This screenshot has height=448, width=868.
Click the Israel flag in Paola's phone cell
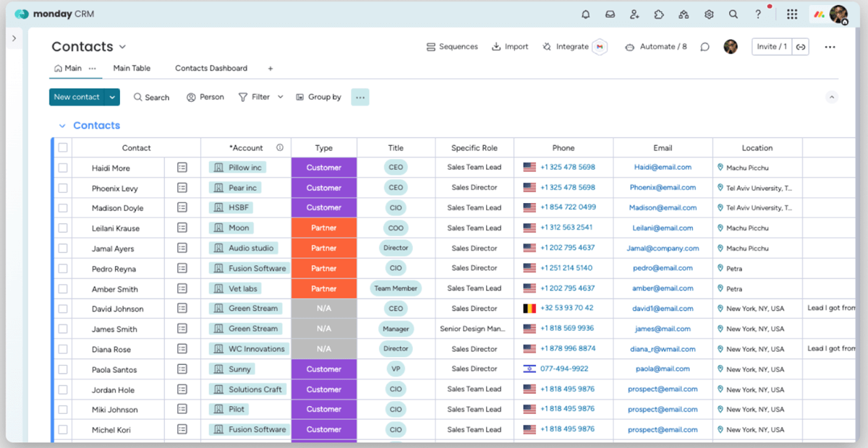(x=529, y=369)
